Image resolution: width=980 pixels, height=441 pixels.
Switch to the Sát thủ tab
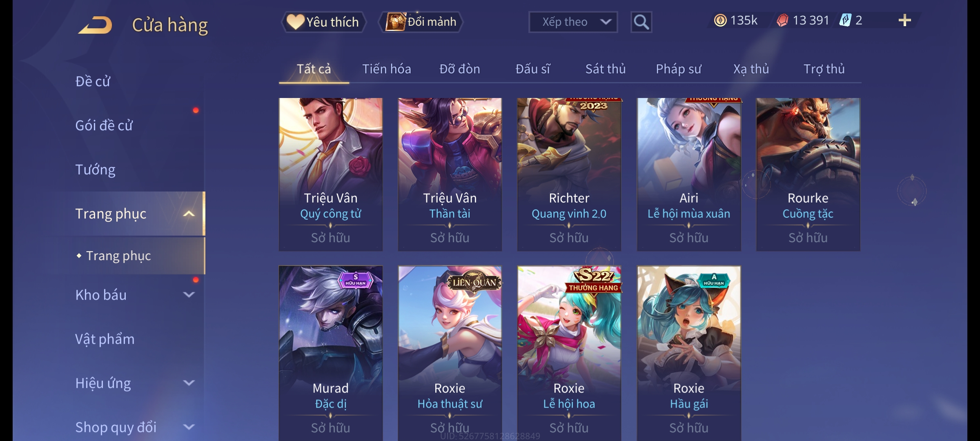606,69
